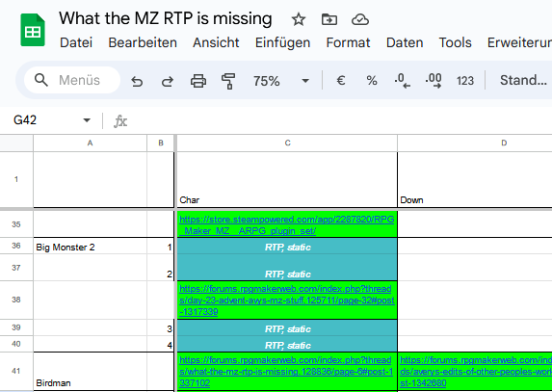Search the Menüs field
The image size is (552, 392).
click(72, 80)
